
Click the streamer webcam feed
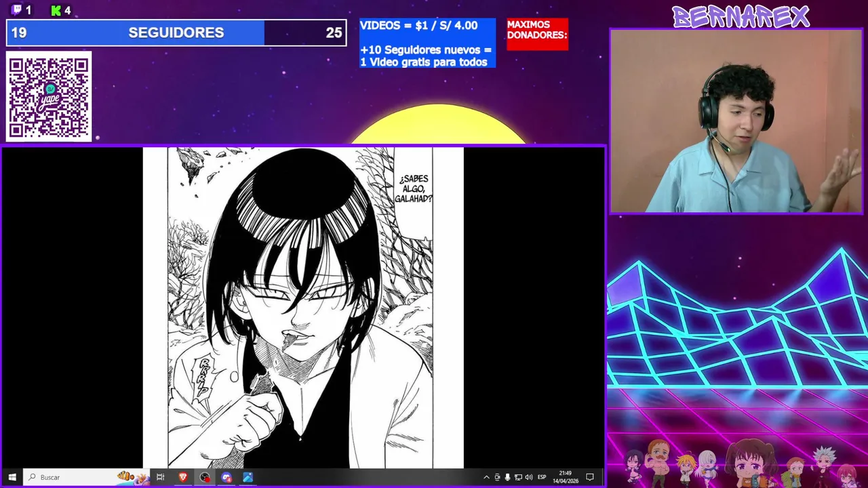tap(736, 121)
